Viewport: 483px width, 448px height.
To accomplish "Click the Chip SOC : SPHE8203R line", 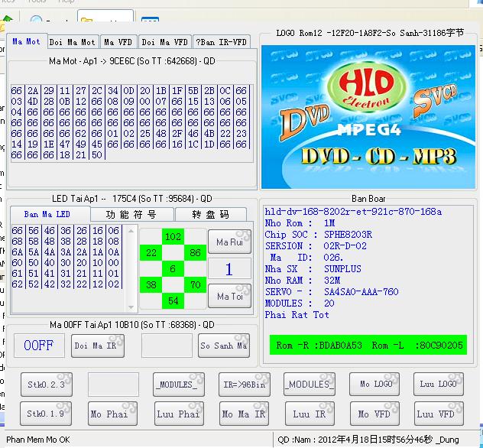I will [319, 235].
